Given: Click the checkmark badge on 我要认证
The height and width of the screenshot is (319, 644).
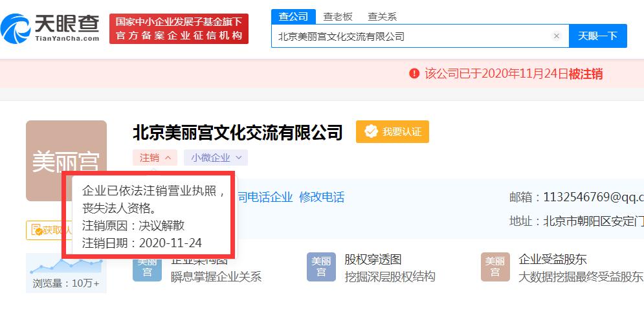Looking at the screenshot, I should [x=371, y=132].
